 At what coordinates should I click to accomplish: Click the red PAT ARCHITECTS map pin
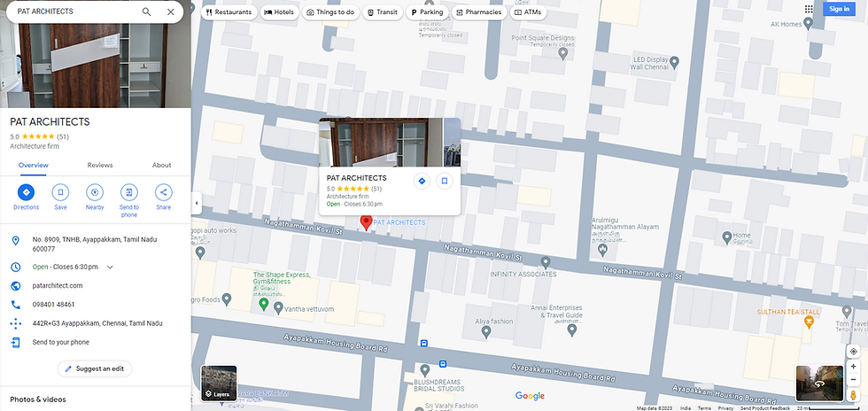(366, 222)
